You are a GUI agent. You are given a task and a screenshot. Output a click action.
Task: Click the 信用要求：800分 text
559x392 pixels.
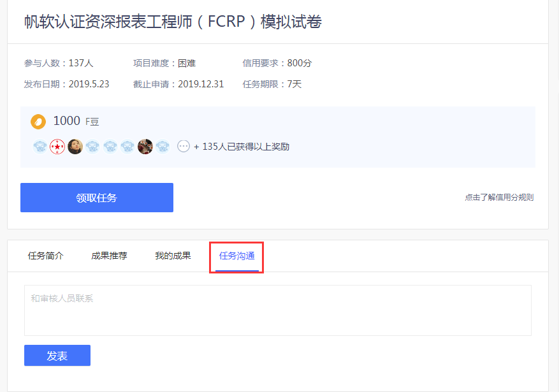click(277, 63)
